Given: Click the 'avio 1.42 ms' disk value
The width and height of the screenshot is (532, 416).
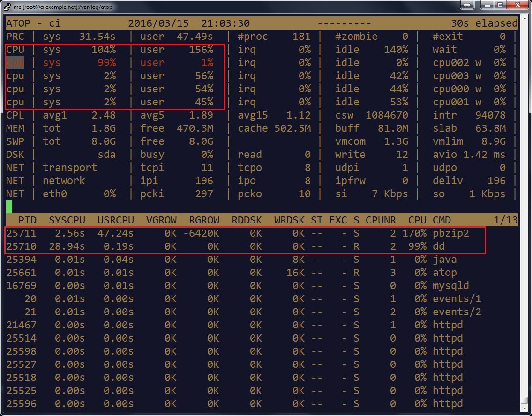Looking at the screenshot, I should click(x=469, y=155).
